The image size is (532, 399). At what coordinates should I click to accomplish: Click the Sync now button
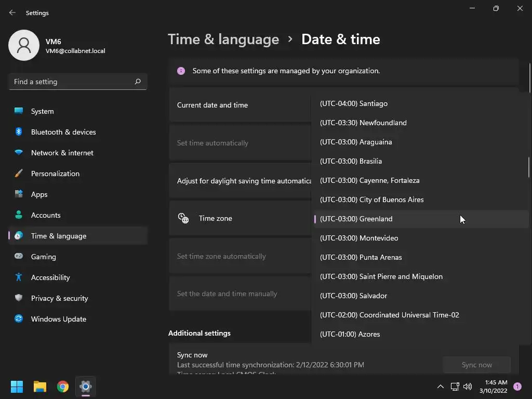pyautogui.click(x=477, y=365)
